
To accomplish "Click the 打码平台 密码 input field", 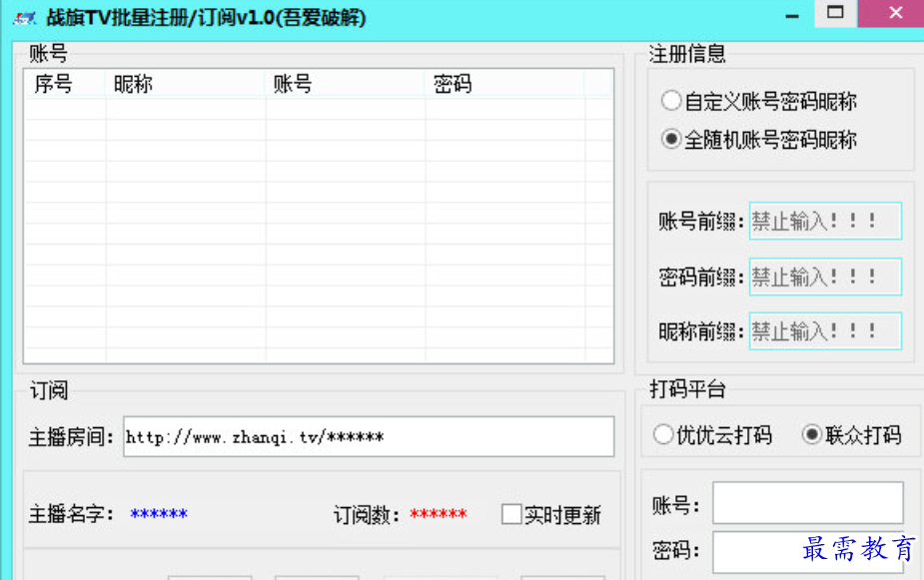I will click(x=808, y=552).
